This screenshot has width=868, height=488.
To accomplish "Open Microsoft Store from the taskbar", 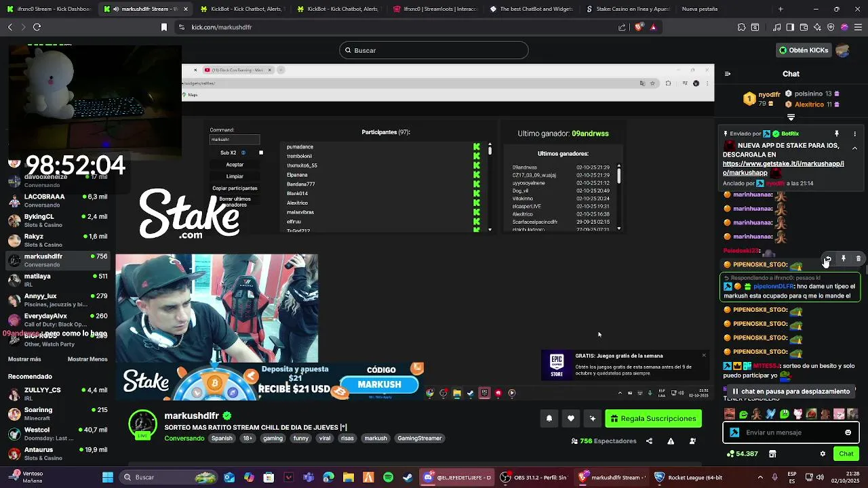I will [x=269, y=477].
